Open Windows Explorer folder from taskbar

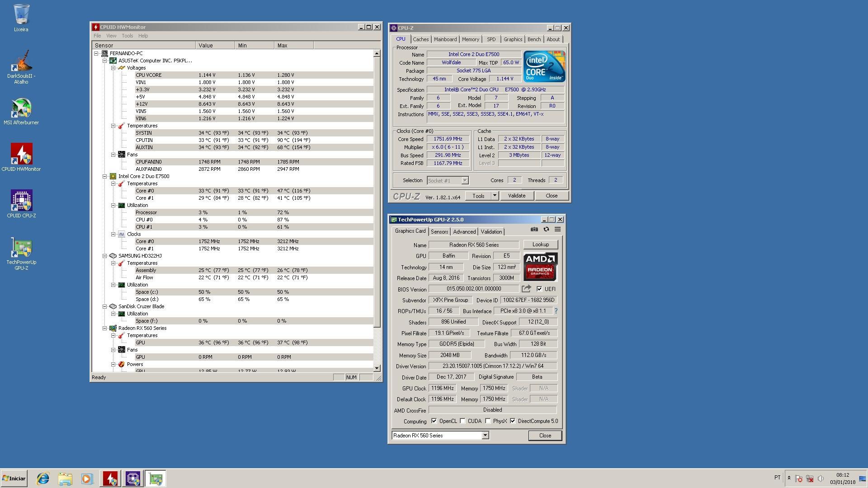[x=65, y=479]
